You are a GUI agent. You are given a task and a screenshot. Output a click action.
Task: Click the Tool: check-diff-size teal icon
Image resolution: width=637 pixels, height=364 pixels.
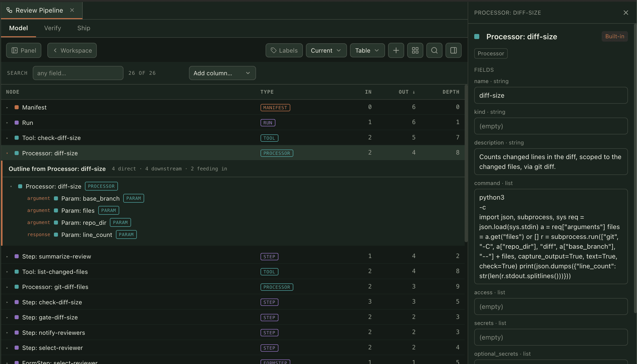[x=17, y=138]
